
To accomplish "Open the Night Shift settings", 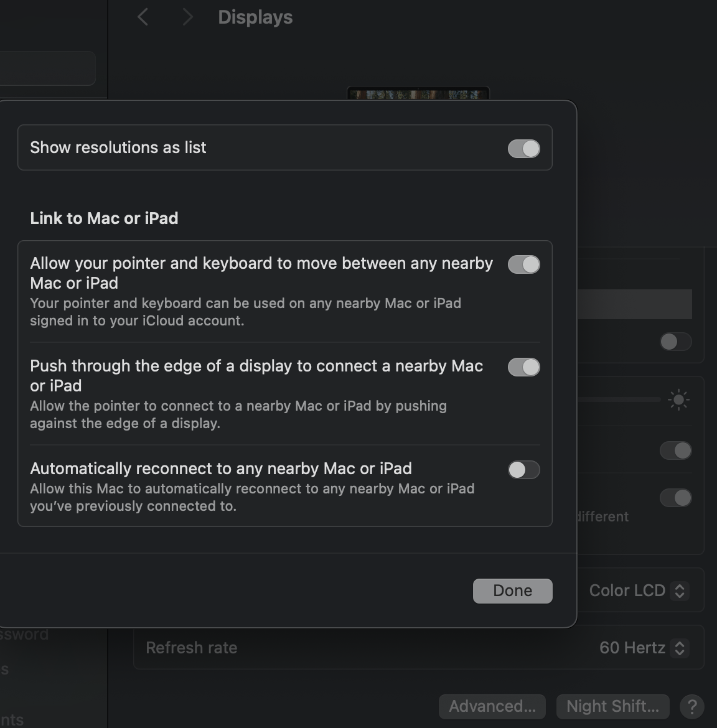I will [612, 706].
